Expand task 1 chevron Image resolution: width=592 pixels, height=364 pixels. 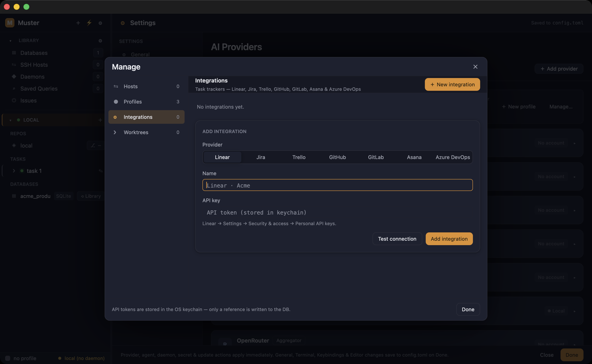14,171
